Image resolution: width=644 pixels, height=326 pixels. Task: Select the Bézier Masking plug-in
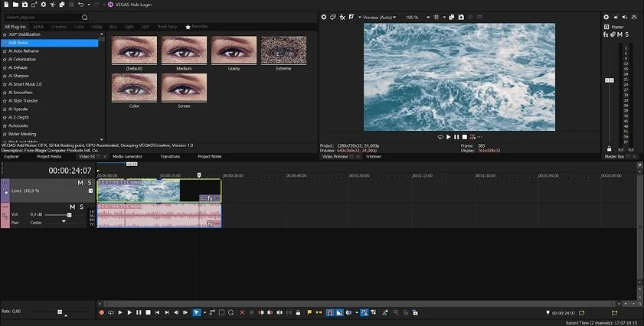22,134
